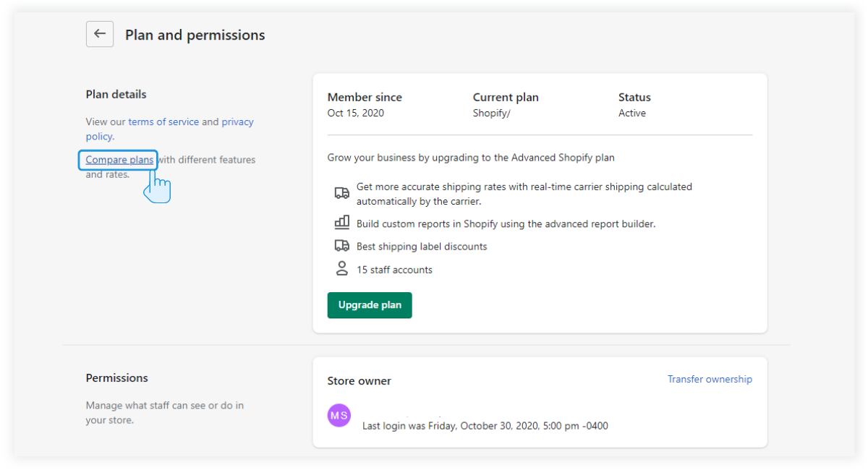This screenshot has height=470, width=868.
Task: Click the Member since label
Action: [x=365, y=97]
